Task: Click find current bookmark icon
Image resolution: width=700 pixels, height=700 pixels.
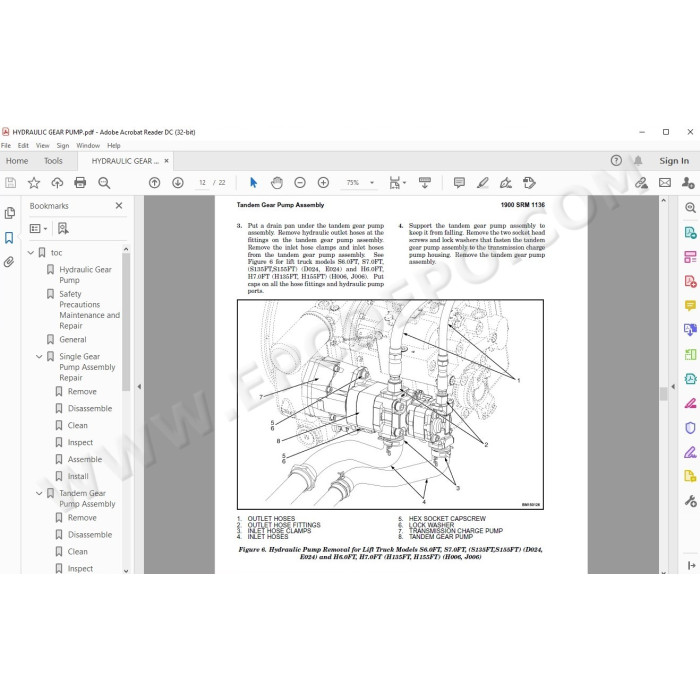Action: [x=63, y=229]
